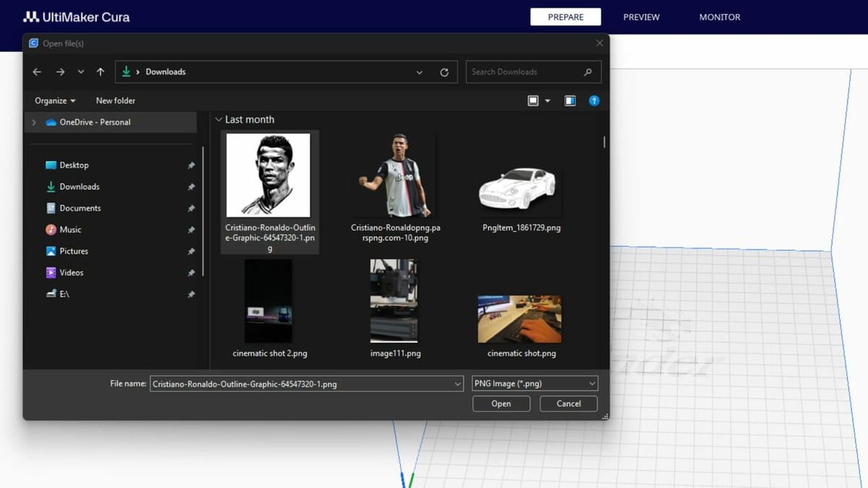Create a New folder
Viewport: 868px width, 488px height.
pyautogui.click(x=115, y=100)
